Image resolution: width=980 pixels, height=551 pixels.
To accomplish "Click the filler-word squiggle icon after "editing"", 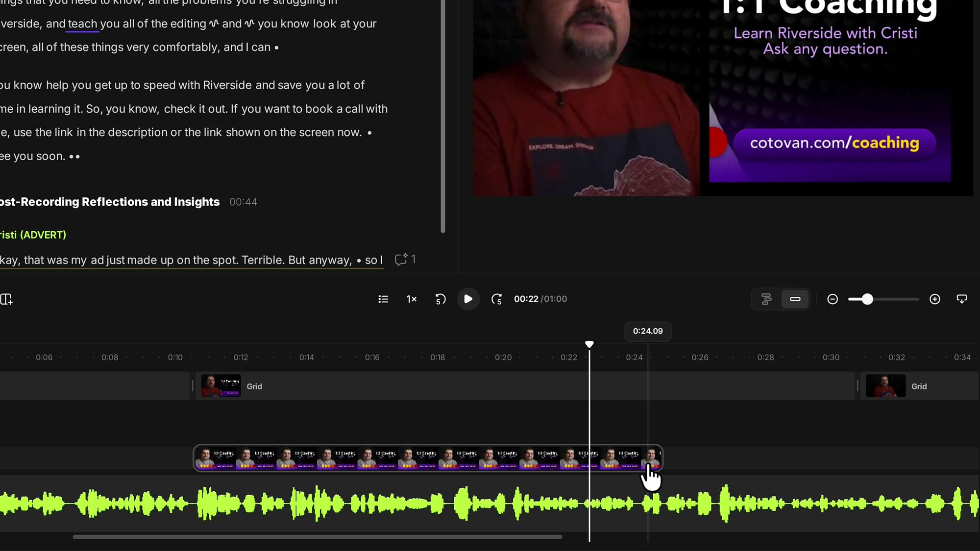I will [214, 24].
